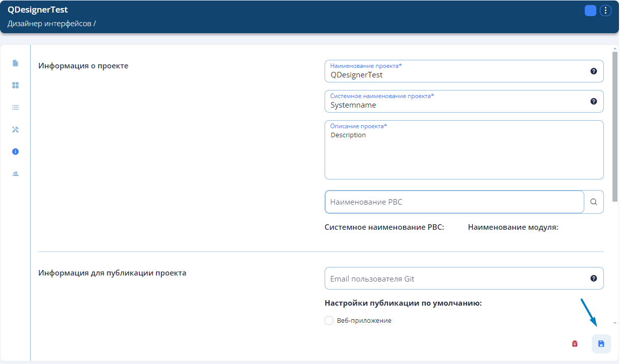The height and width of the screenshot is (364, 620).
Task: Open the components grid icon in sidebar
Action: point(15,85)
